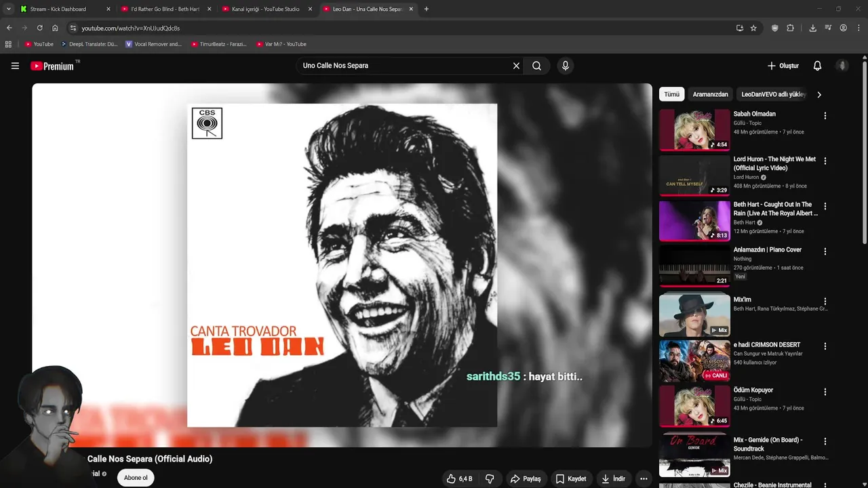Open browser extensions puzzle icon

[x=790, y=28]
